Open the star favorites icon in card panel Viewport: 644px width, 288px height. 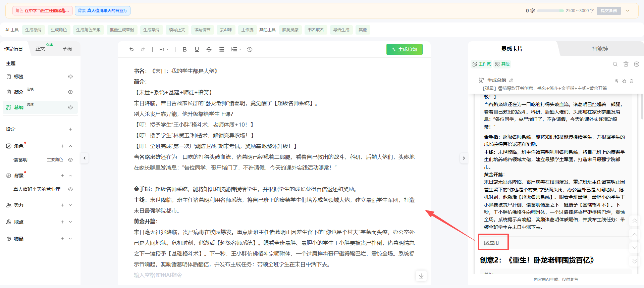[x=637, y=64]
